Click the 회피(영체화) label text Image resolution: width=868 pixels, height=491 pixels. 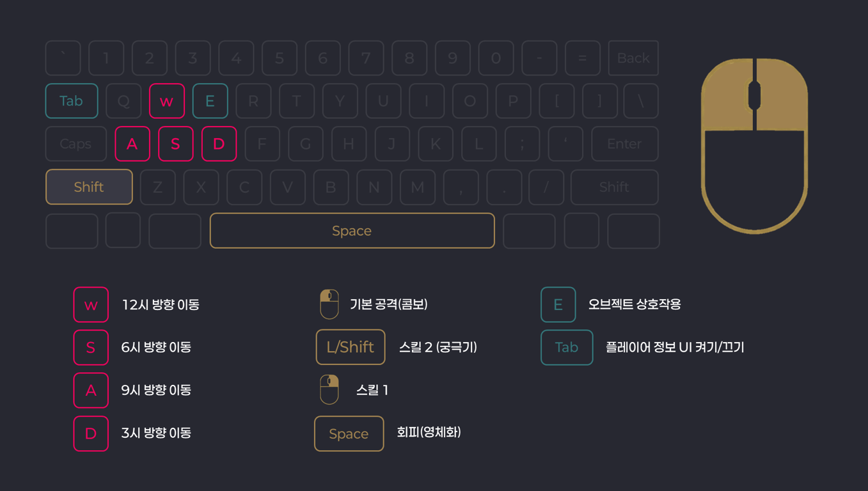(429, 433)
